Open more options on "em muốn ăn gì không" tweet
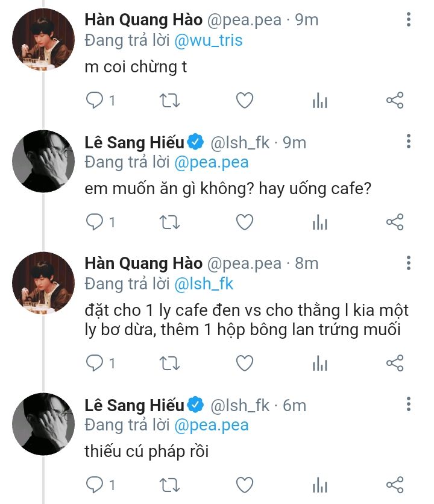Viewport: 434px width, 504px height. (409, 142)
